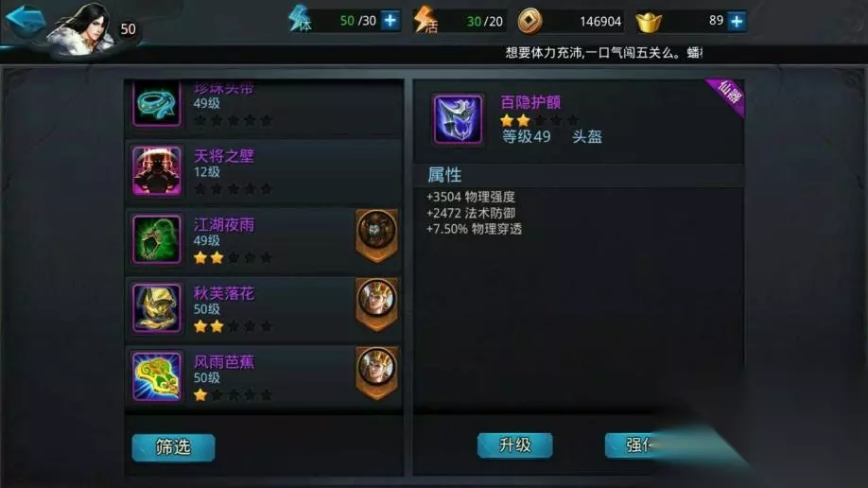Add gold ingots with plus beside 89
Screen dimensions: 868x488
(x=737, y=21)
